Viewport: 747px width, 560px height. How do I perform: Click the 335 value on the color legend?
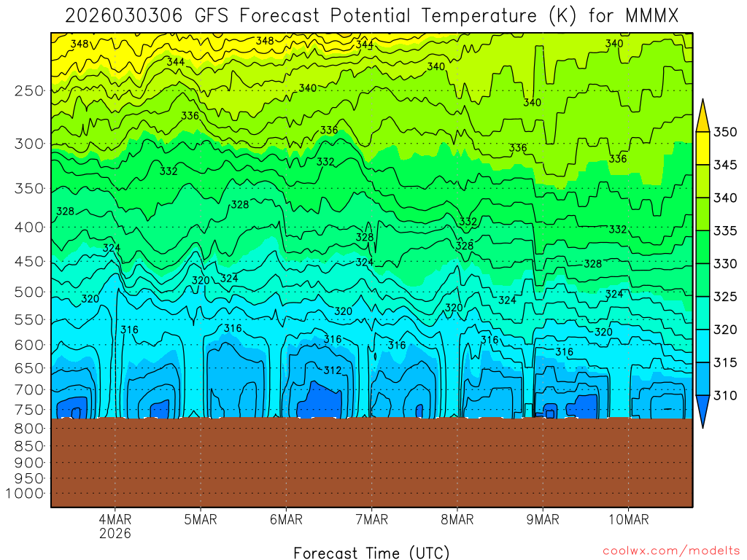(x=725, y=231)
